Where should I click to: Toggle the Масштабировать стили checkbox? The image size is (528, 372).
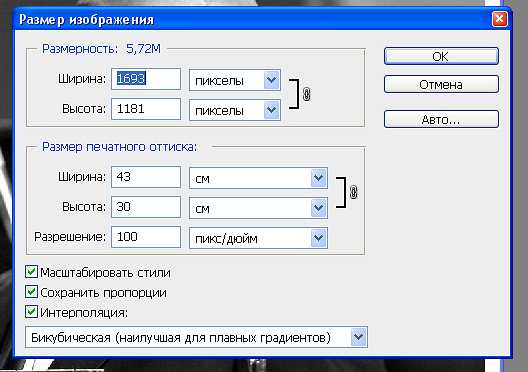(x=31, y=271)
